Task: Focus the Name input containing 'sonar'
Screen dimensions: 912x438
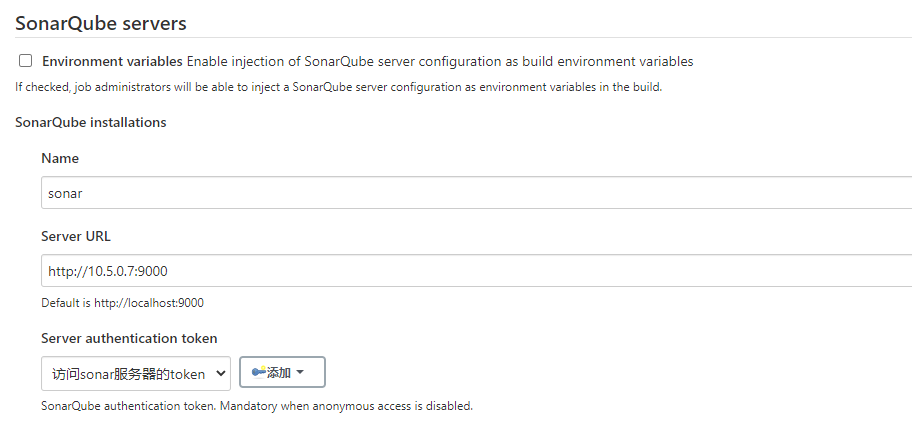Action: pos(476,193)
